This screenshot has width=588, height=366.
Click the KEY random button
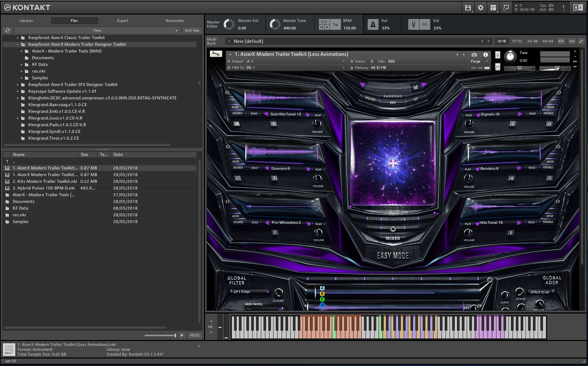point(393,102)
